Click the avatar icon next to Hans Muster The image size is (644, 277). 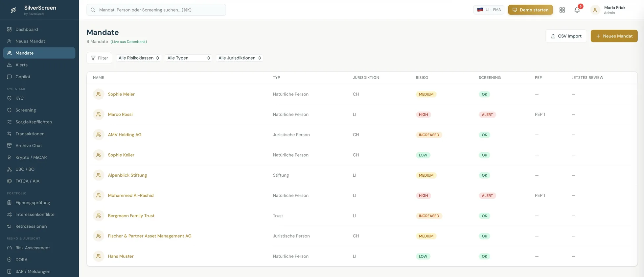click(99, 256)
